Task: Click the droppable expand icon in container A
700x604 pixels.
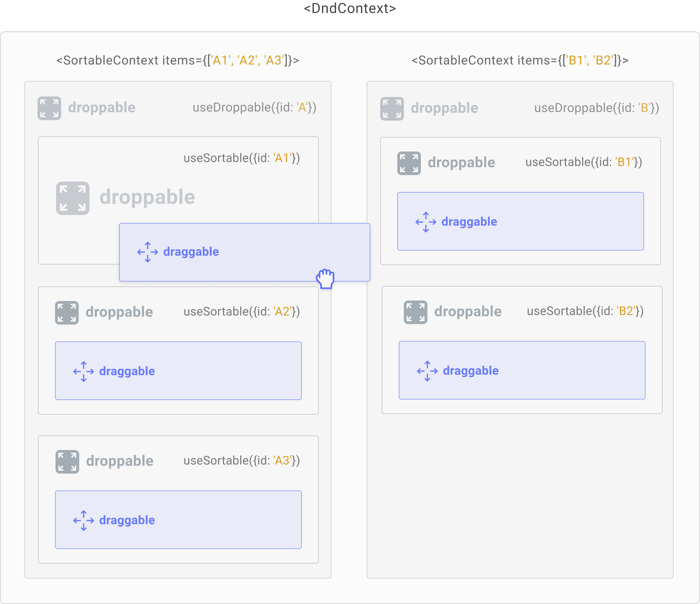Action: coord(49,108)
